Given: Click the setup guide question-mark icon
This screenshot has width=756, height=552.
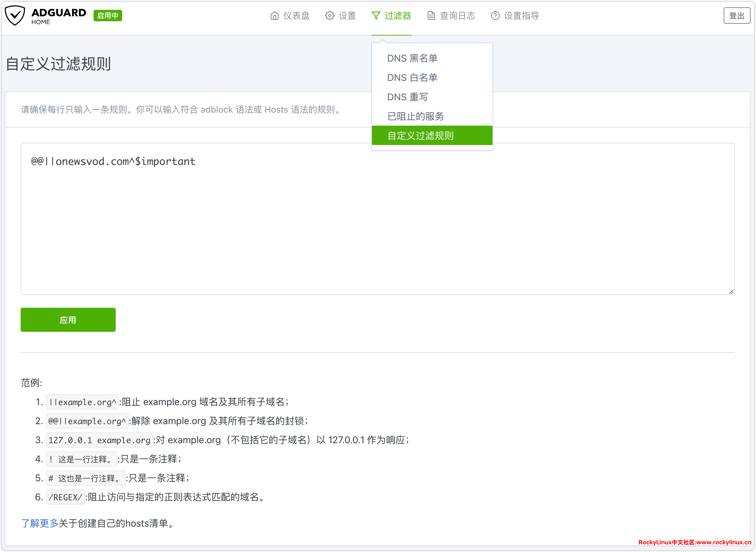Looking at the screenshot, I should [x=495, y=16].
